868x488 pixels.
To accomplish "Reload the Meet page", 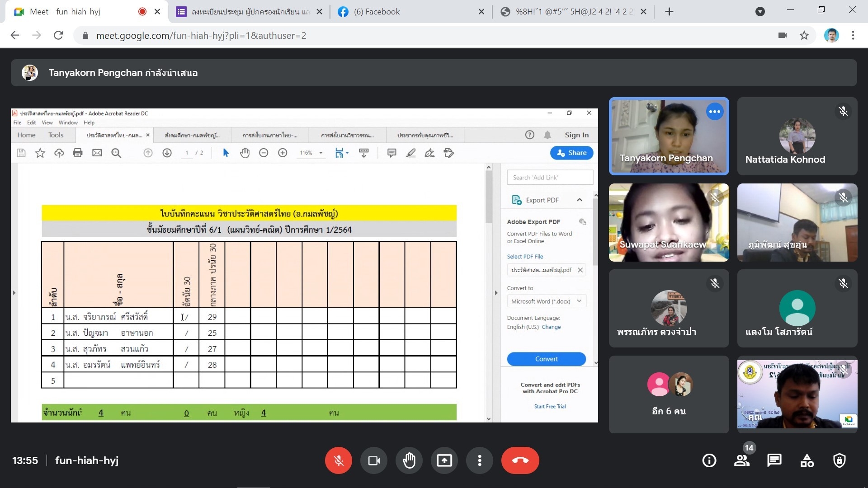I will (x=58, y=35).
